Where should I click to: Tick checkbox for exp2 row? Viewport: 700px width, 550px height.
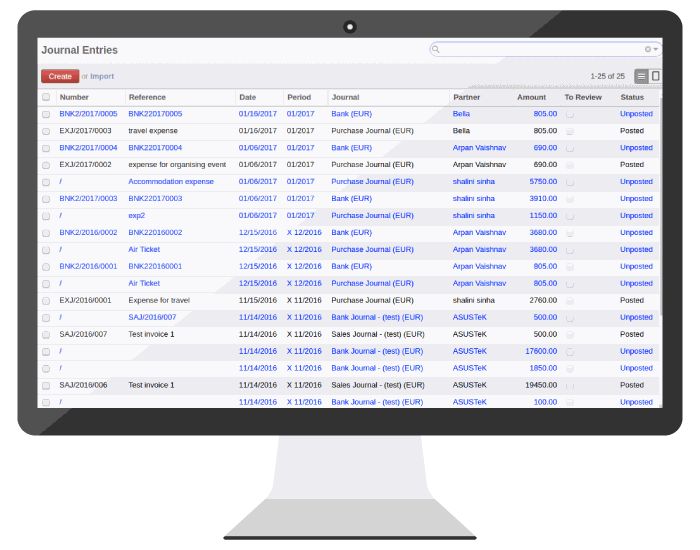click(x=46, y=216)
